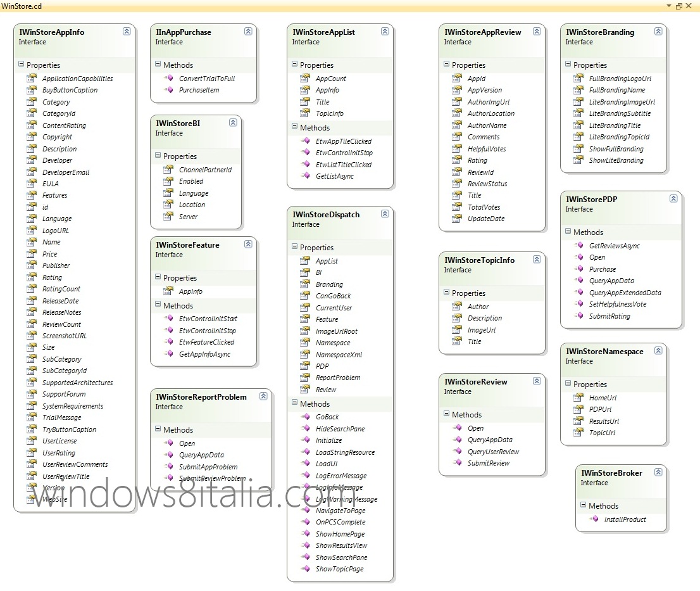Screen dimensions: 700x591
Task: Close the WinStore.cd document
Action: 689,6
